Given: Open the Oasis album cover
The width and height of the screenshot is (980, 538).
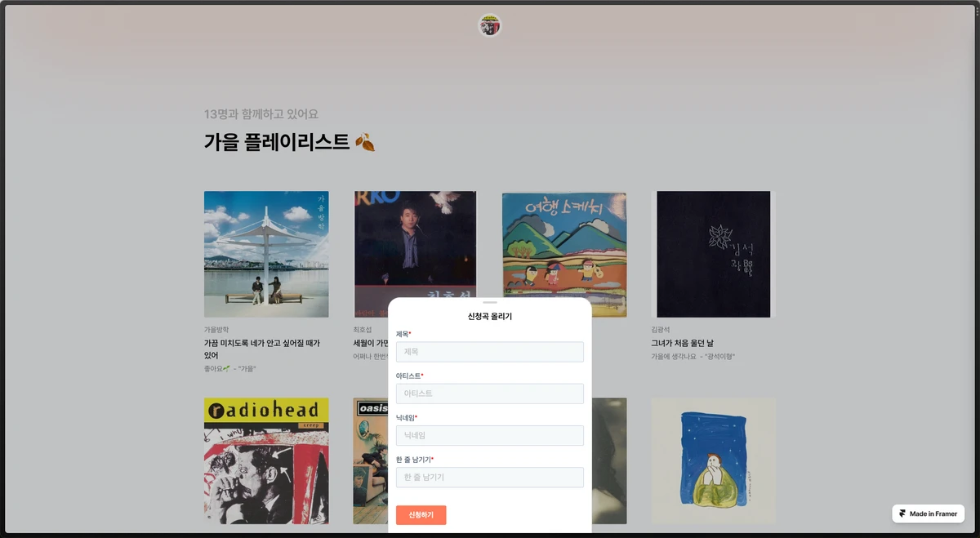Looking at the screenshot, I should pos(371,460).
